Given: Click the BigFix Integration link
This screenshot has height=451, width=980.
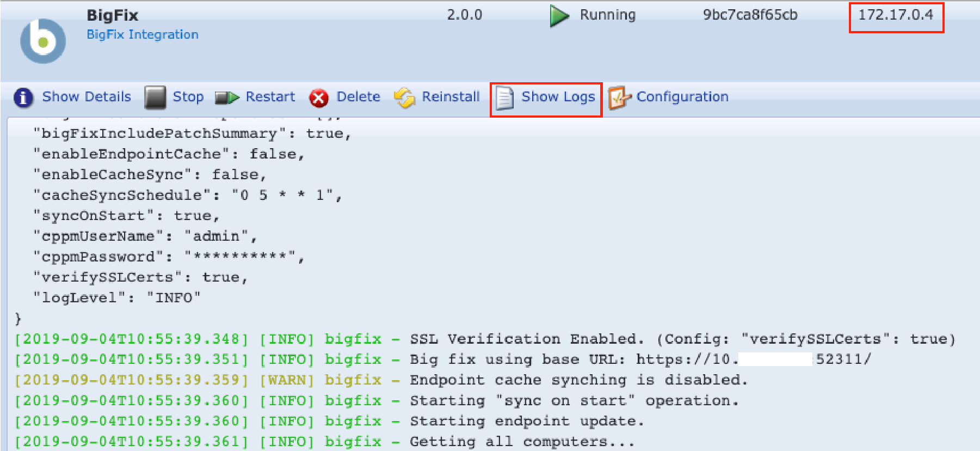Looking at the screenshot, I should pos(143,35).
